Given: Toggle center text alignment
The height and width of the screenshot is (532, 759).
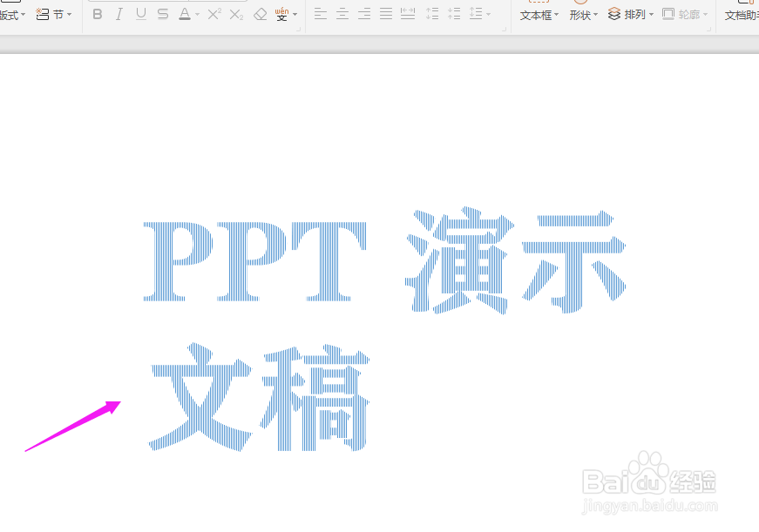Looking at the screenshot, I should (342, 13).
